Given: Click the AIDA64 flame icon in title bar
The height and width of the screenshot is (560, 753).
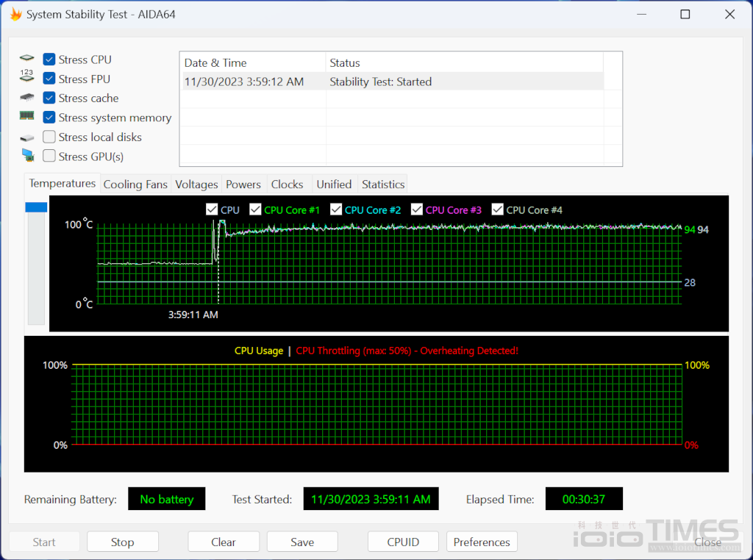Looking at the screenshot, I should [15, 15].
